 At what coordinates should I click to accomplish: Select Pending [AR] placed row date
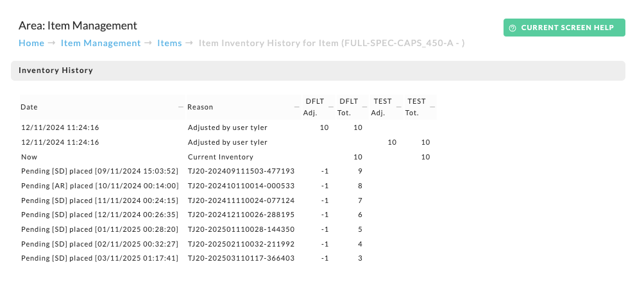[x=100, y=186]
